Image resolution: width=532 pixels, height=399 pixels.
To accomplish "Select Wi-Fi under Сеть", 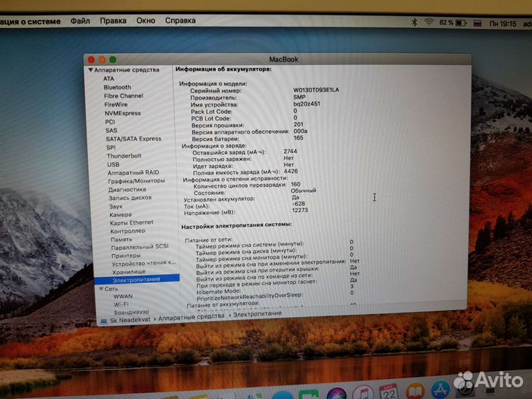I will click(121, 304).
